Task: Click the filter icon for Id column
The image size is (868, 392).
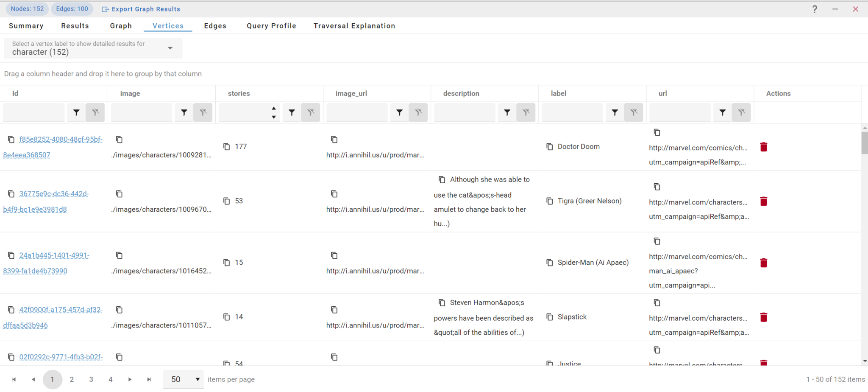Action: click(76, 112)
